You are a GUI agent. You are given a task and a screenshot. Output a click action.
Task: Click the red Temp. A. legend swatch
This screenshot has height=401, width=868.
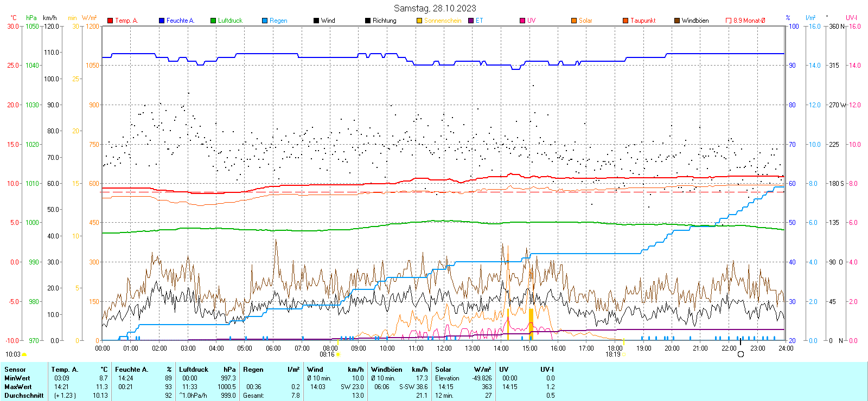point(110,21)
